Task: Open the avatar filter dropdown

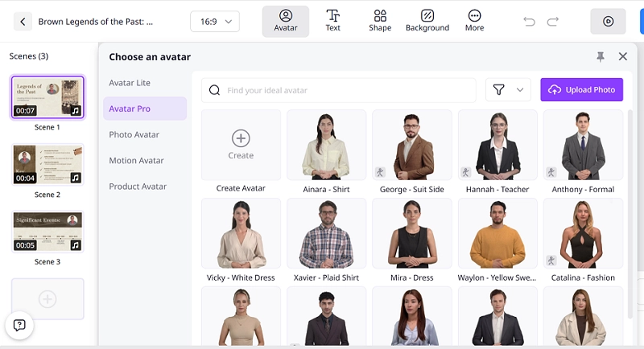Action: pos(508,90)
